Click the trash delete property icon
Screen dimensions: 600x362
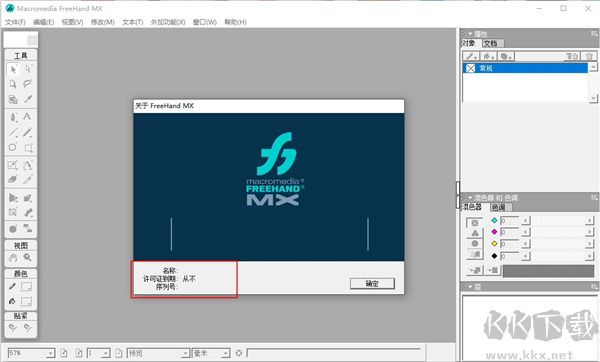pyautogui.click(x=589, y=56)
